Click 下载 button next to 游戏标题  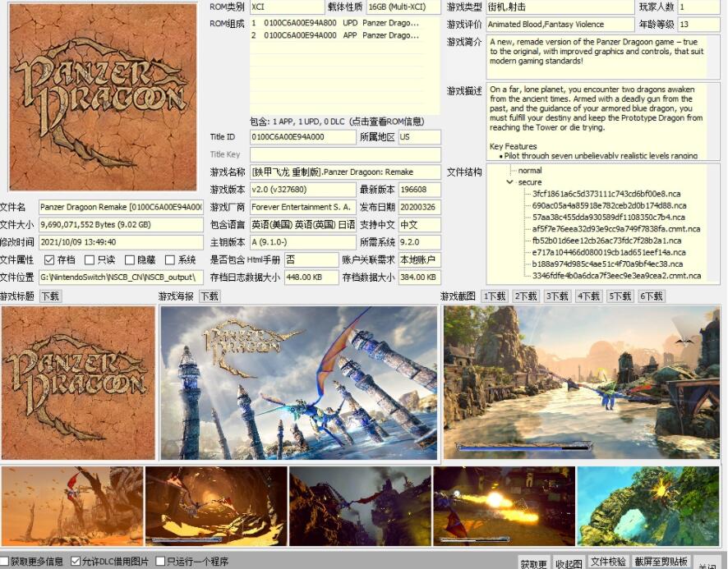[50, 296]
